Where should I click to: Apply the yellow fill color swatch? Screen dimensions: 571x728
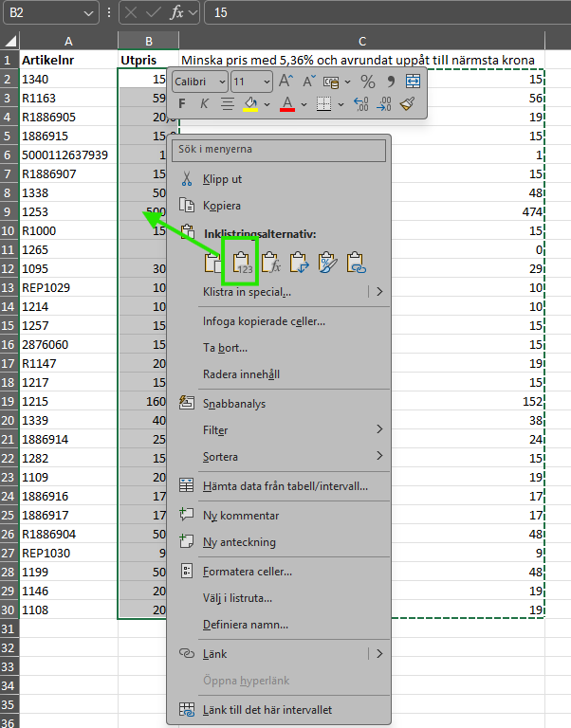[x=250, y=104]
